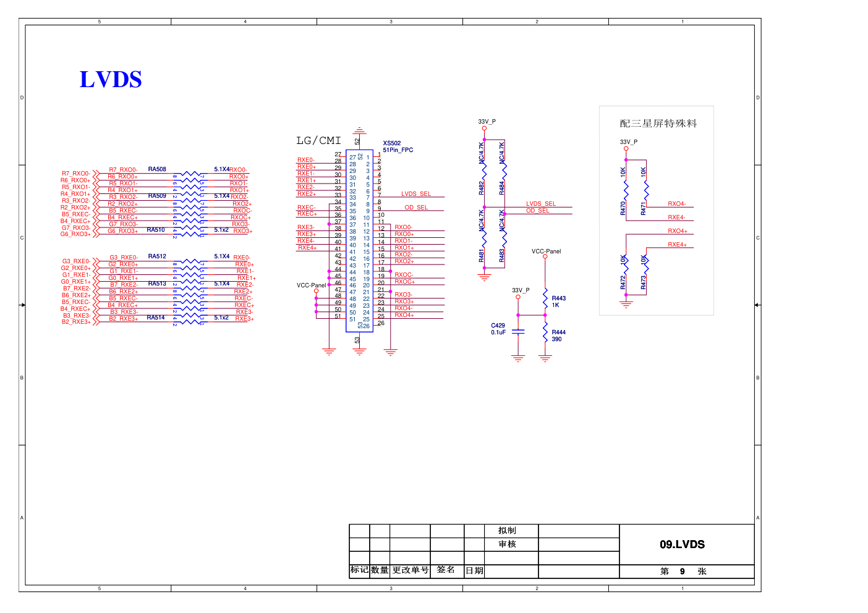Select the G3_RXE0- off-page port symbol

(x=95, y=261)
